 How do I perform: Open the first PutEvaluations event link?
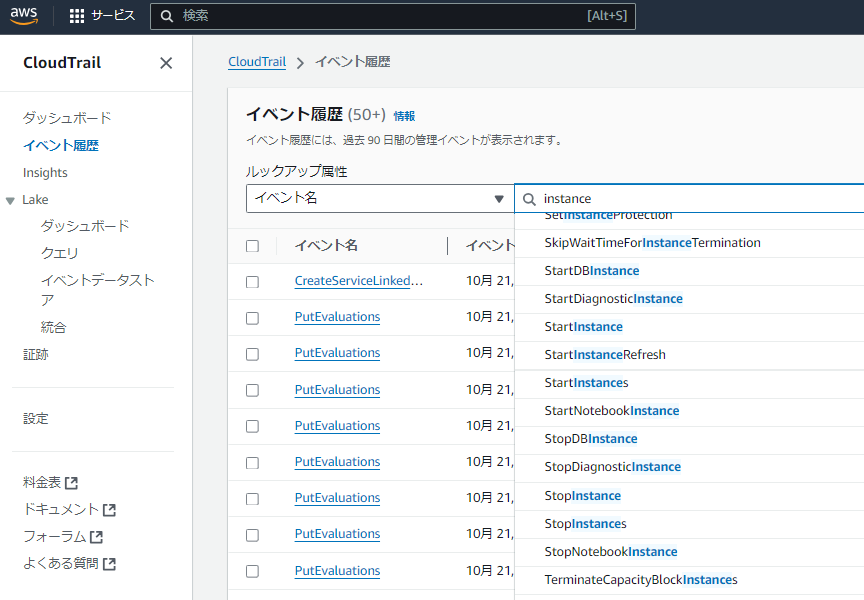[337, 317]
